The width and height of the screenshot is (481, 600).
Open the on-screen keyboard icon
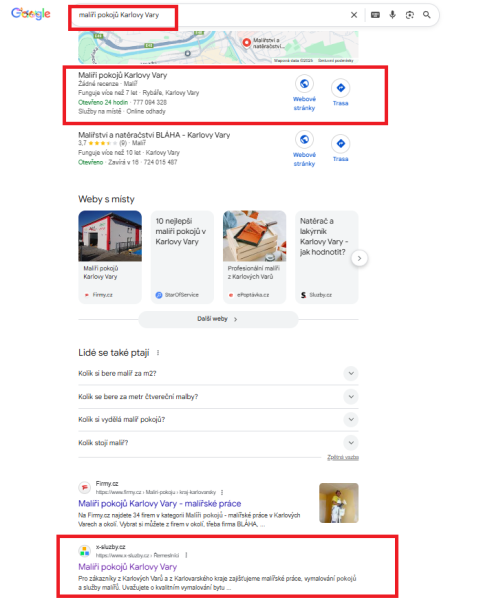click(375, 15)
